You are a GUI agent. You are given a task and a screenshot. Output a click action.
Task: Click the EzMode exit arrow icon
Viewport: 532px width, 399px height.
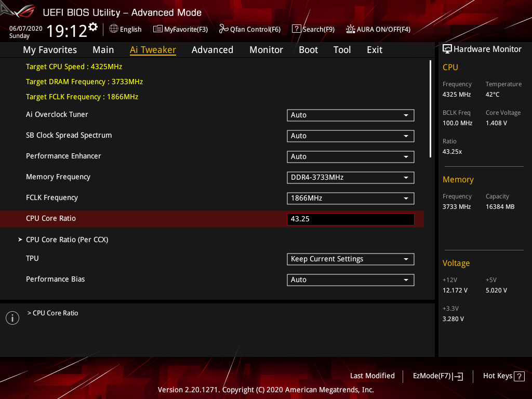point(458,376)
